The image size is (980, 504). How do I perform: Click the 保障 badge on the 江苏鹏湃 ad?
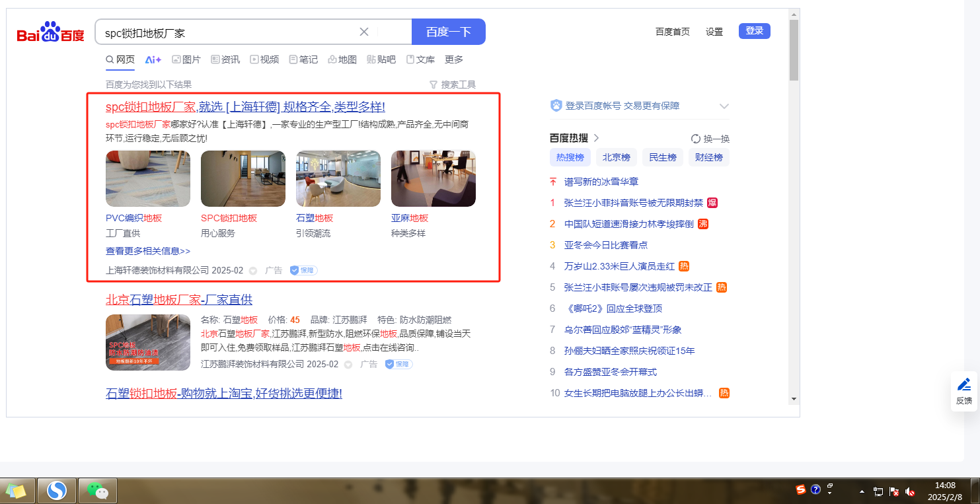coord(399,364)
